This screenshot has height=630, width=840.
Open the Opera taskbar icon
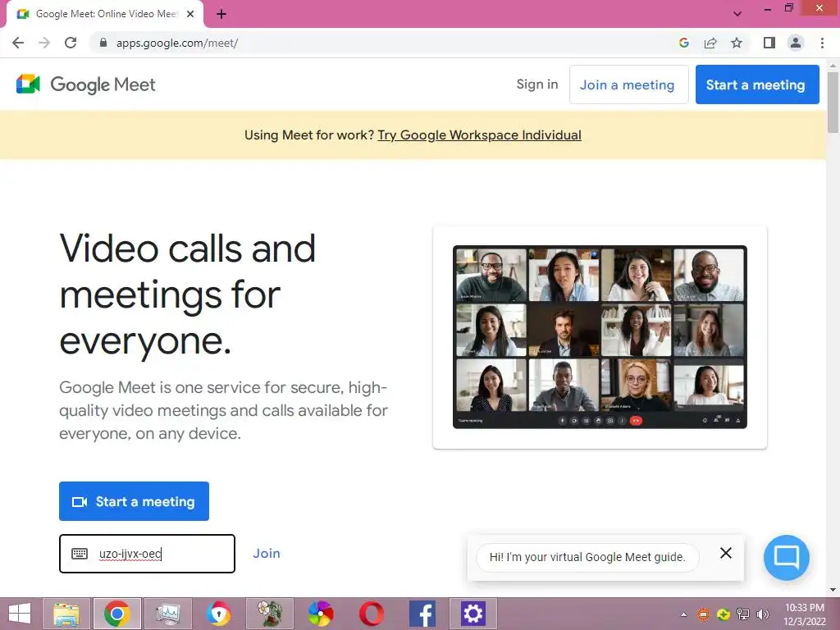[372, 614]
